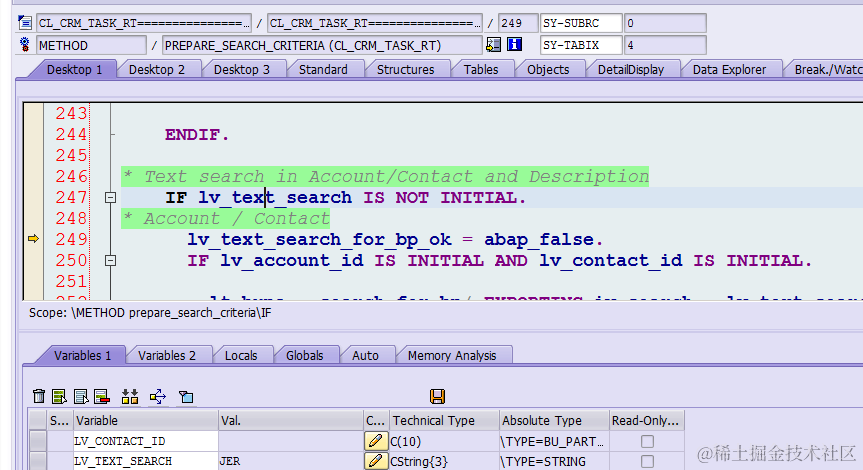Image resolution: width=863 pixels, height=470 pixels.
Task: Click the Absolute Type column header
Action: tap(554, 420)
